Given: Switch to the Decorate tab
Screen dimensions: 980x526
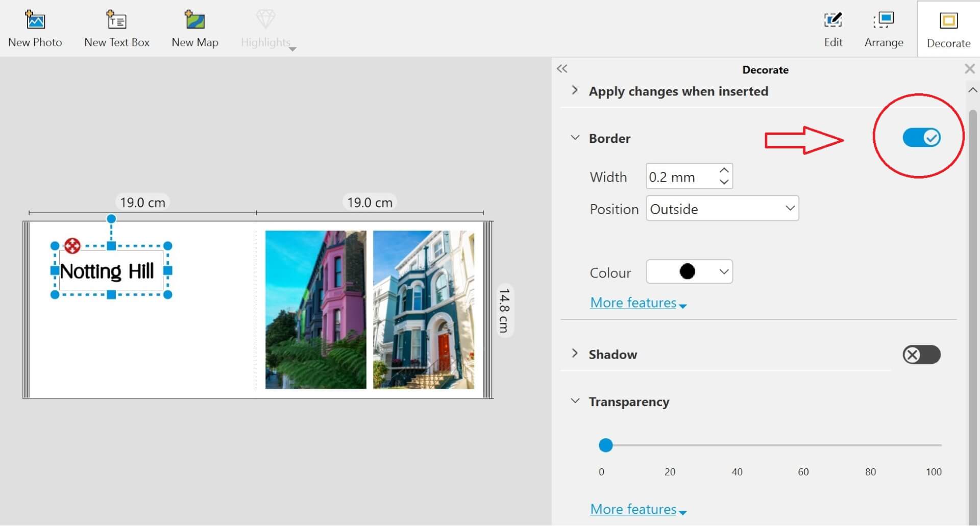Looking at the screenshot, I should point(948,30).
